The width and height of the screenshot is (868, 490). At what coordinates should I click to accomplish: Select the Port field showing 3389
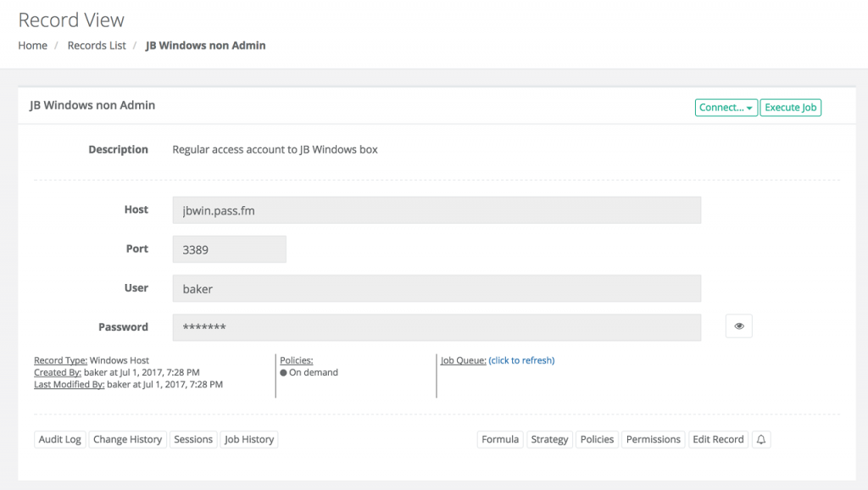click(229, 249)
